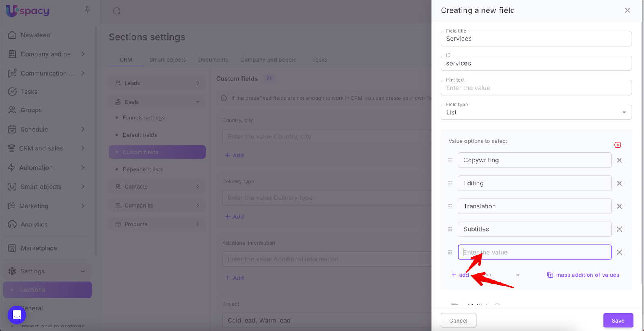
Task: Open the Field type dropdown
Action: pyautogui.click(x=536, y=113)
